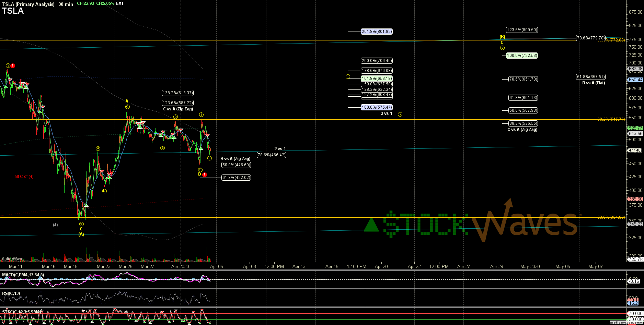The width and height of the screenshot is (644, 325).
Task: Click the 513.65 price axis tag
Action: [x=635, y=134]
